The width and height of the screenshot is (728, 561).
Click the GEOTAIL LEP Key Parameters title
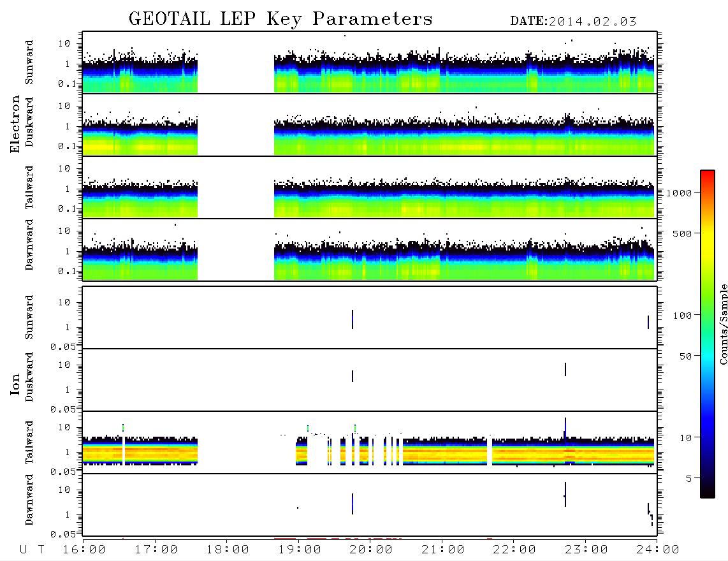click(280, 19)
